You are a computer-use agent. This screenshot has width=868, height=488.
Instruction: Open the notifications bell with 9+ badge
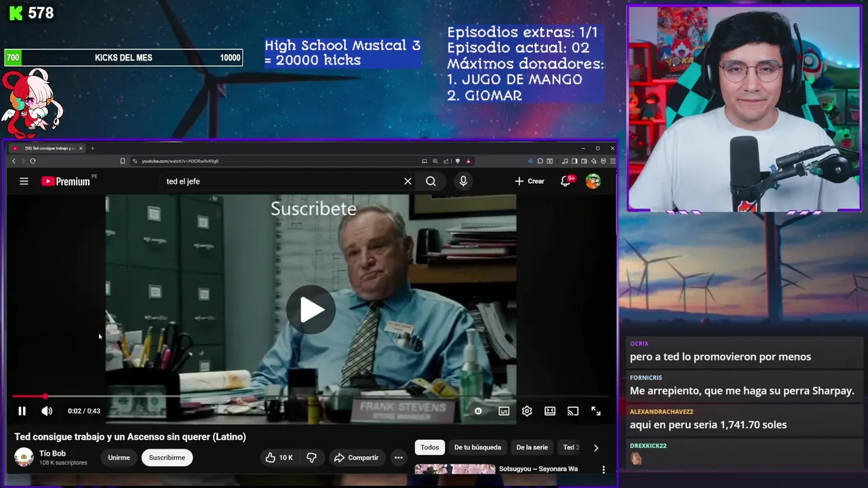point(566,181)
